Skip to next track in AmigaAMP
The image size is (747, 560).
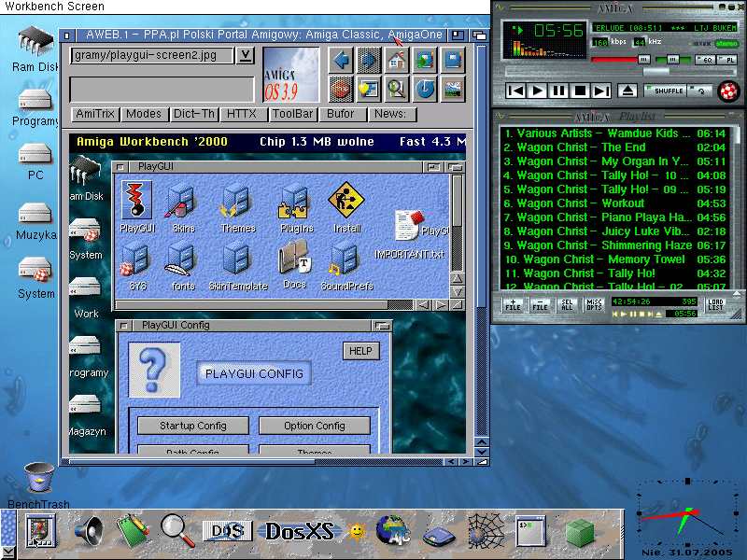(600, 91)
